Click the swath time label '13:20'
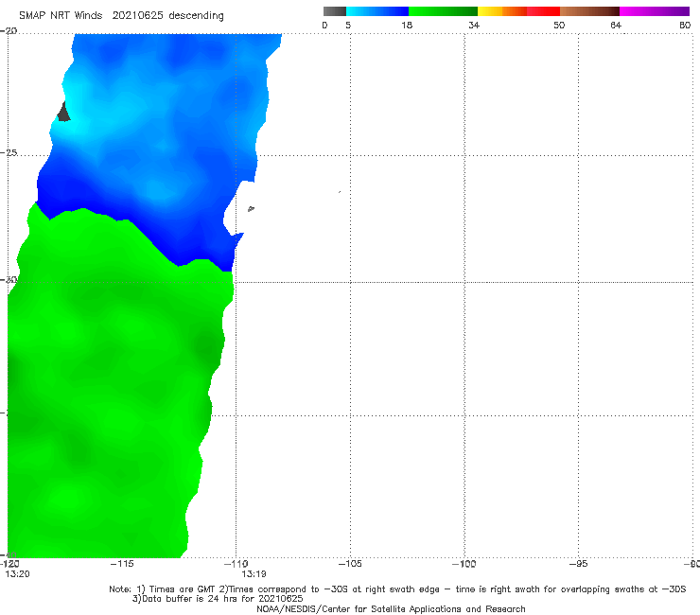Image resolution: width=700 pixels, height=615 pixels. click(x=17, y=574)
